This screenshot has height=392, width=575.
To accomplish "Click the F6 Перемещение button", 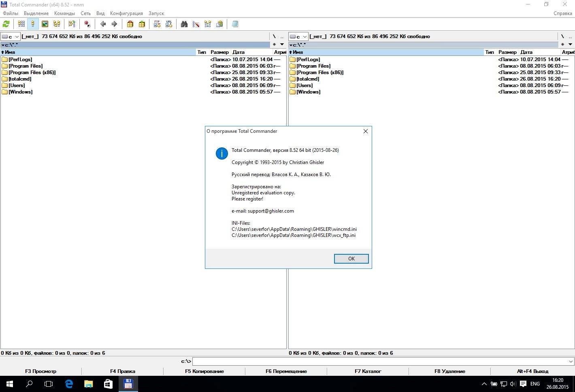I will click(x=286, y=371).
